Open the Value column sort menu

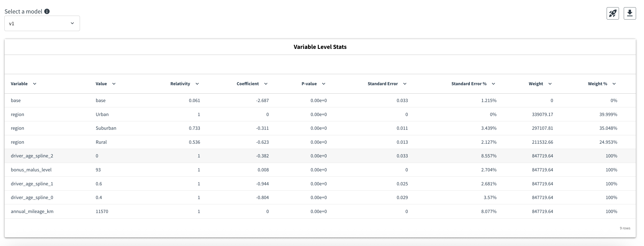(x=114, y=84)
